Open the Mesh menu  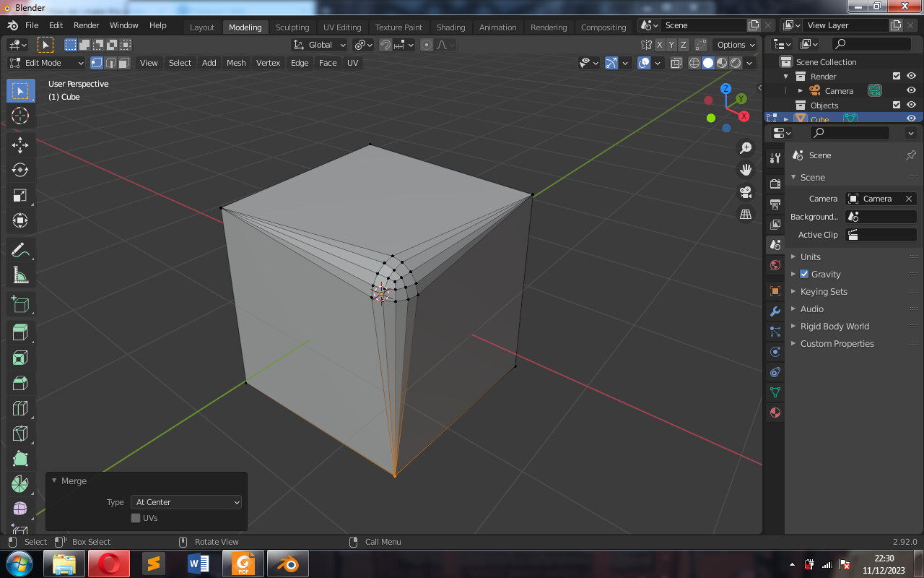pos(236,63)
